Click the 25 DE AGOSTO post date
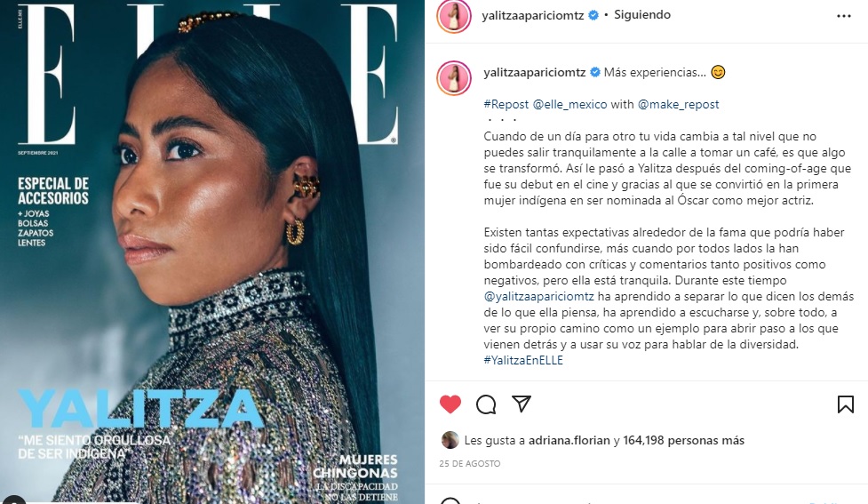Image resolution: width=868 pixels, height=504 pixels. coord(469,464)
